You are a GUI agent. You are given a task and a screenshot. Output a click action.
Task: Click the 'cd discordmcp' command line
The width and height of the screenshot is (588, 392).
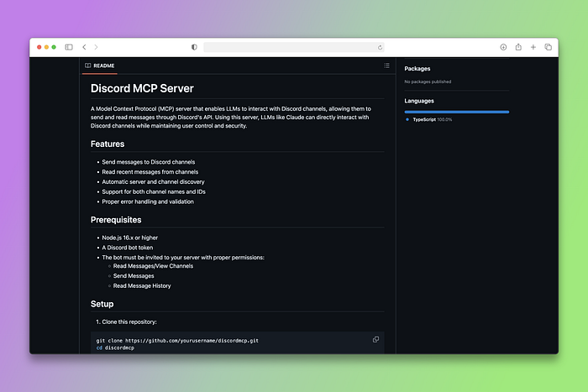pyautogui.click(x=115, y=348)
